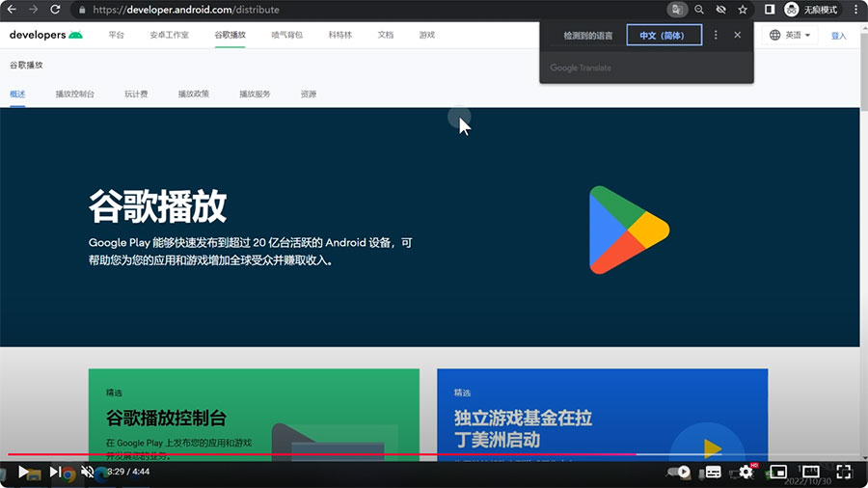Open the 平台 navigation menu
This screenshot has width=868, height=488.
[117, 35]
